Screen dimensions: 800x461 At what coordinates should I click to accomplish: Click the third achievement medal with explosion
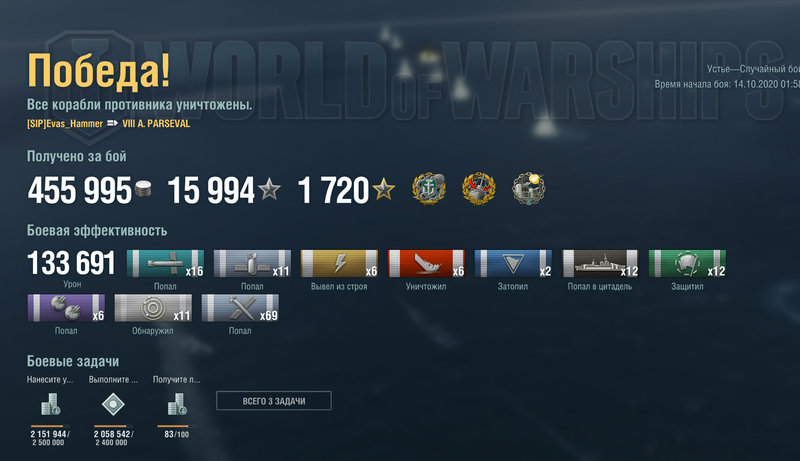(529, 189)
